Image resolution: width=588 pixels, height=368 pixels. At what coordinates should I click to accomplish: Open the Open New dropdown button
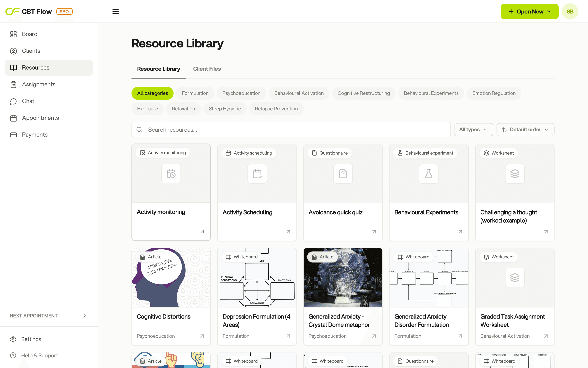(x=529, y=11)
